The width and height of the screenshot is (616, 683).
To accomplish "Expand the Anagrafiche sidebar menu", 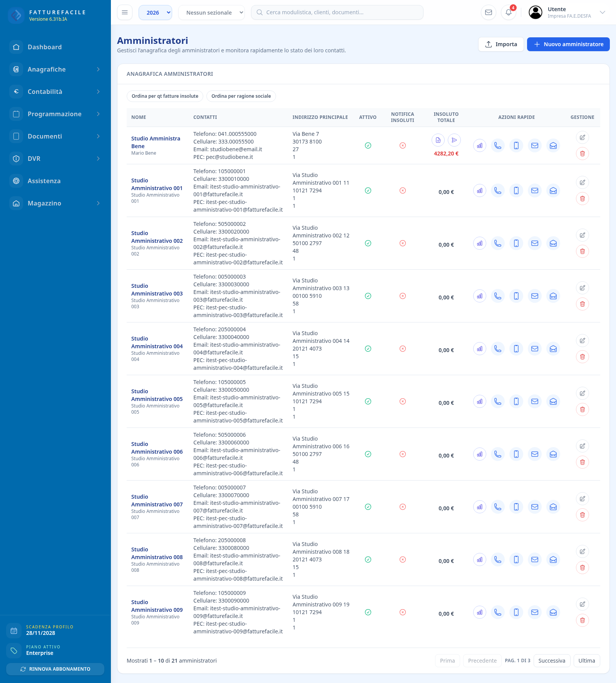I will 55,69.
